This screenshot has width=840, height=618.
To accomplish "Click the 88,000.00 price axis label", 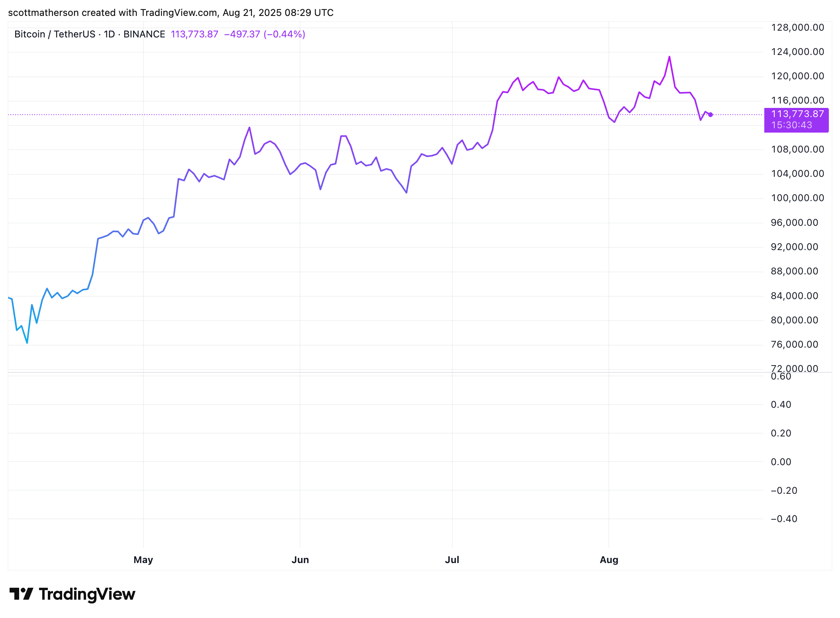I will tap(795, 271).
